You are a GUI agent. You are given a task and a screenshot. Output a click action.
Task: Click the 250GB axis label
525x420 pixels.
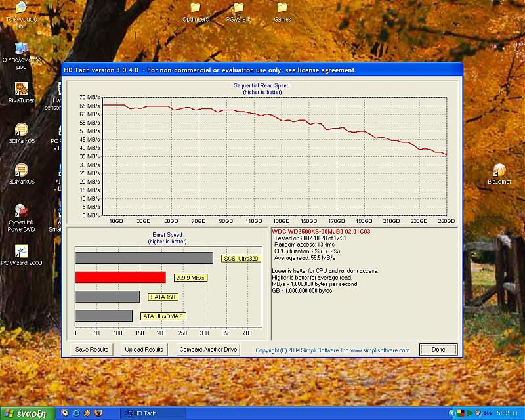446,221
